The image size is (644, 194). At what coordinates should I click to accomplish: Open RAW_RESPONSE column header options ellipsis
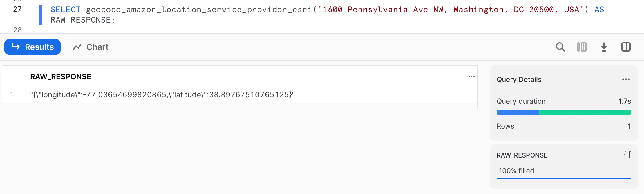coord(472,76)
